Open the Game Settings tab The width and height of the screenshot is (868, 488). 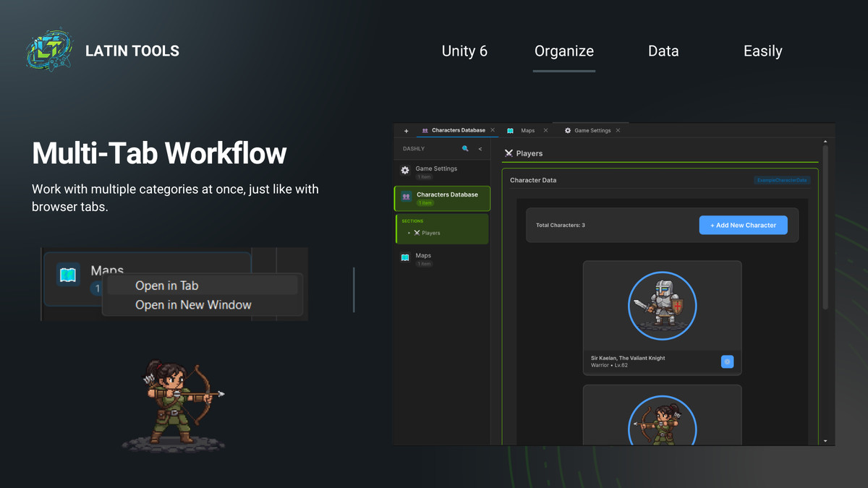(592, 130)
